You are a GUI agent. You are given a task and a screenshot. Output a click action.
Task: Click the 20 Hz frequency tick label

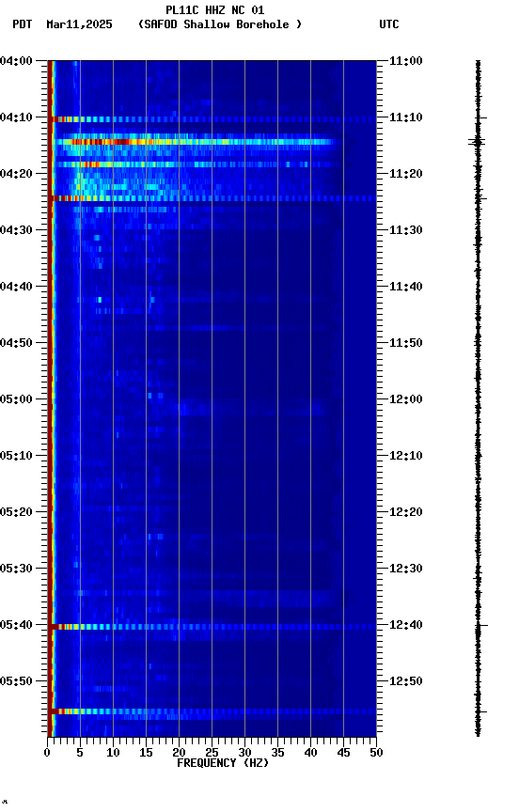[179, 753]
